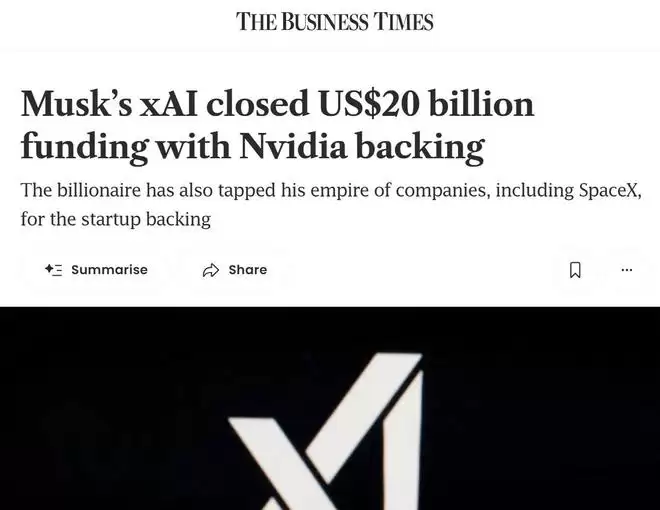Click the sparkle icon beside Summarise

53,270
